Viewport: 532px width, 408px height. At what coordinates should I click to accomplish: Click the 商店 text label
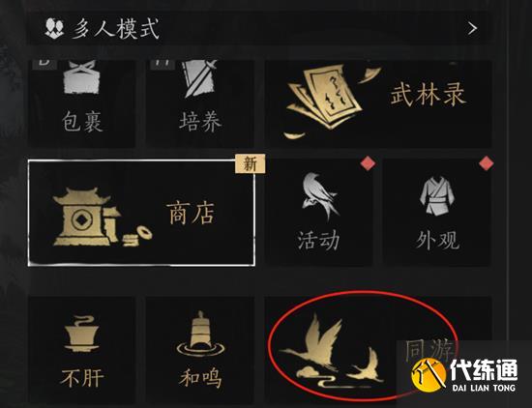point(191,214)
